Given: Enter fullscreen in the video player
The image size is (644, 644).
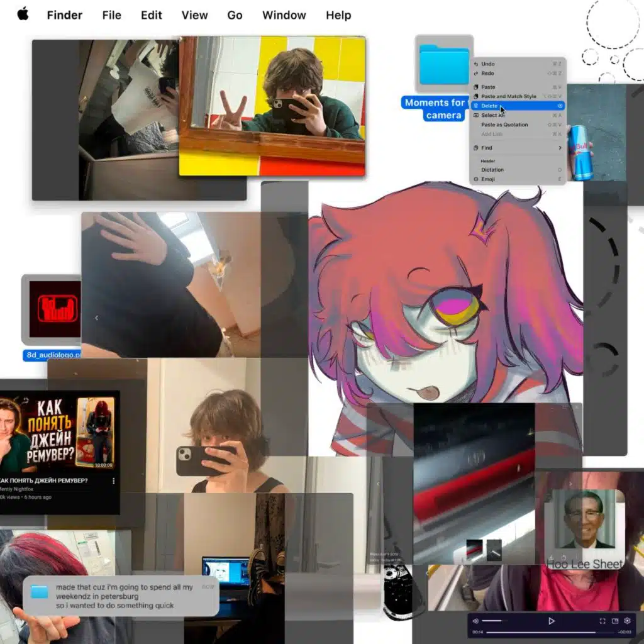Looking at the screenshot, I should point(602,621).
